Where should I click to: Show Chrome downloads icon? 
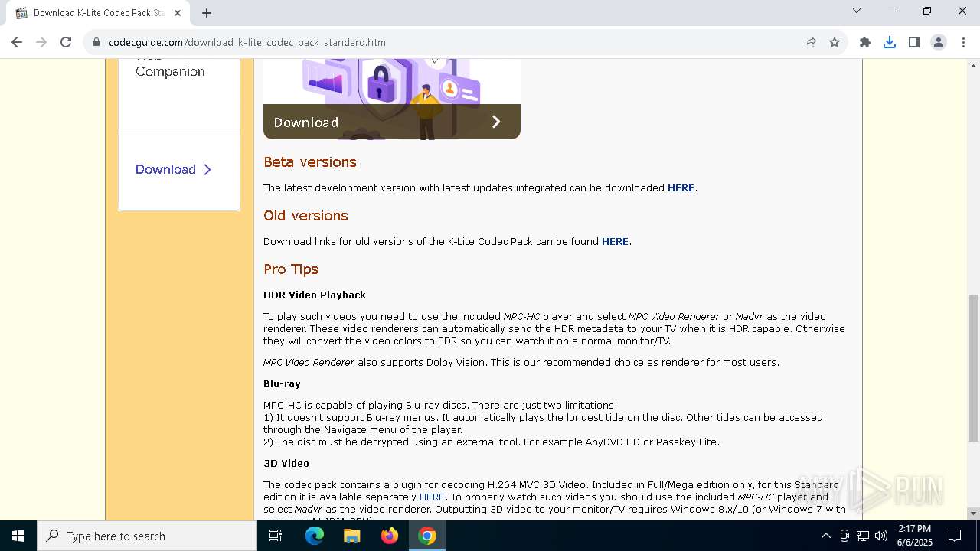point(890,42)
